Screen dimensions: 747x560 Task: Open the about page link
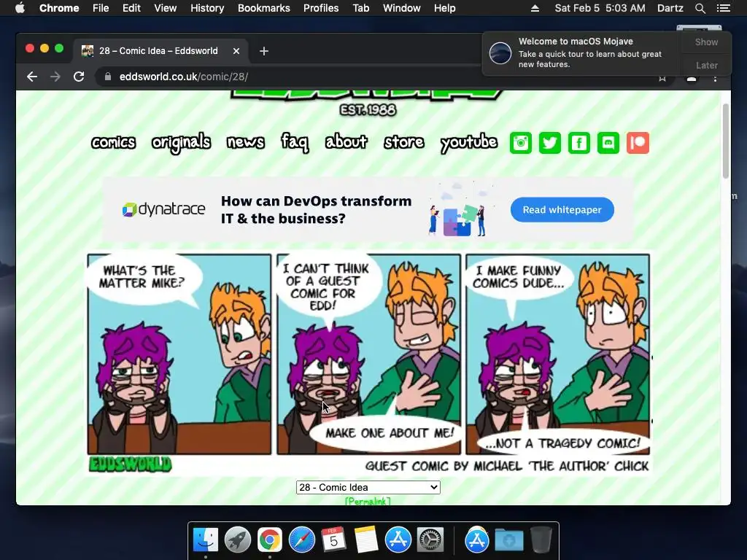[347, 141]
